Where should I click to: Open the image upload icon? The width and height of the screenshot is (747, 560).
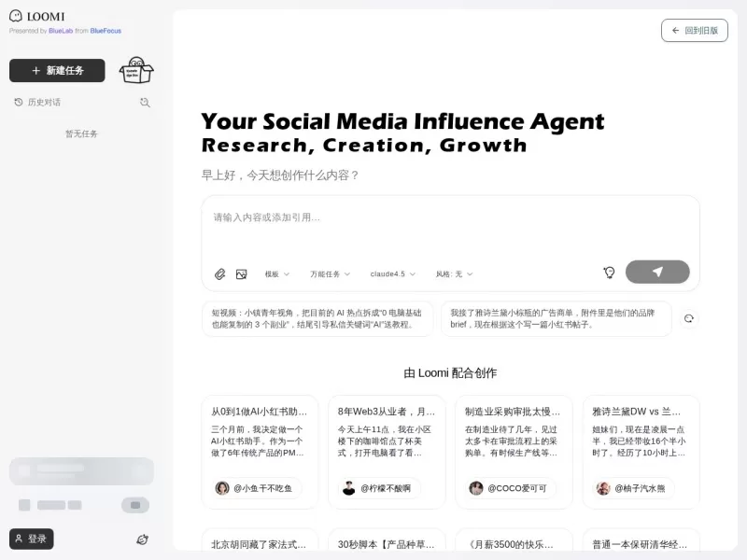(x=243, y=273)
